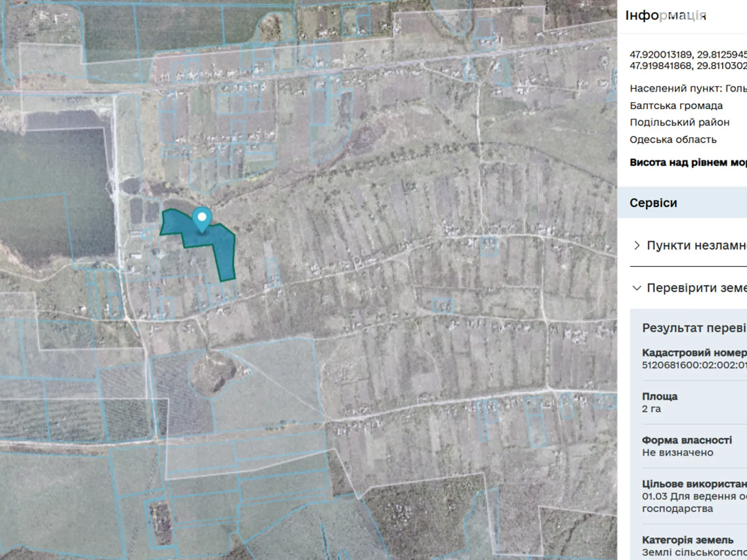This screenshot has width=747, height=560.
Task: Select the teal highlighted land parcel
Action: (219, 252)
